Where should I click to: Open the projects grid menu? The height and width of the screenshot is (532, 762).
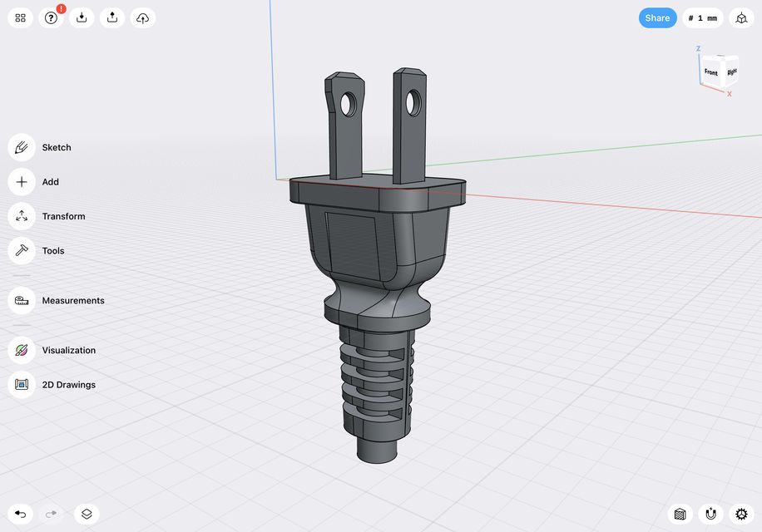pyautogui.click(x=20, y=17)
